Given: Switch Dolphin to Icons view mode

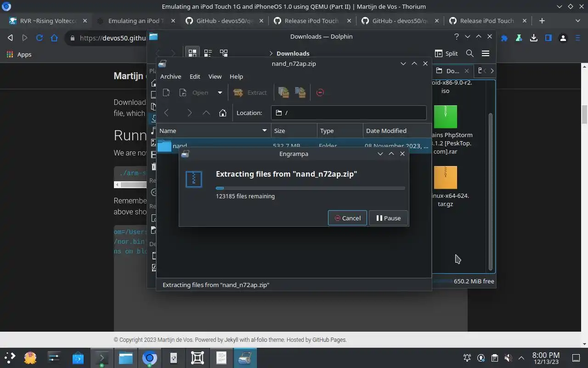Looking at the screenshot, I should 192,53.
